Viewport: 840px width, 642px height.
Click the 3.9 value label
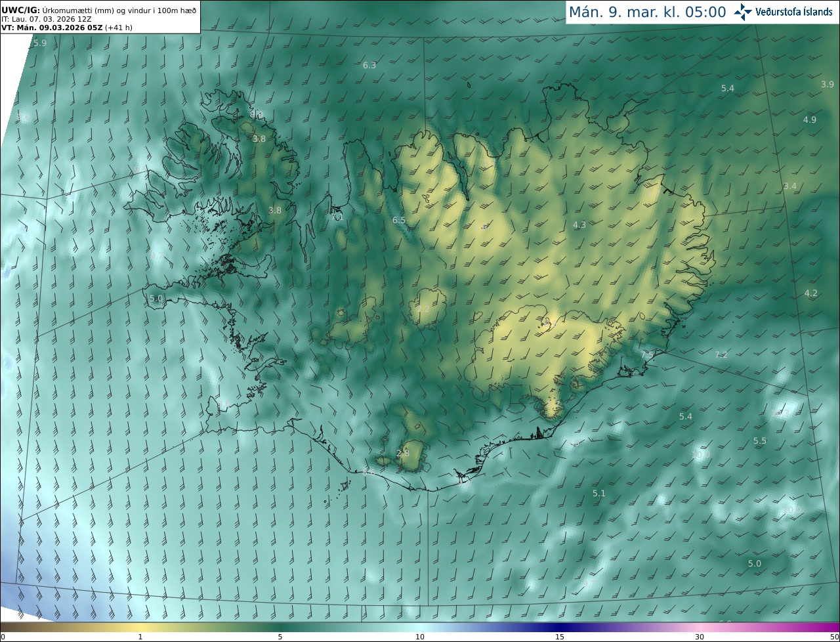[x=828, y=84]
